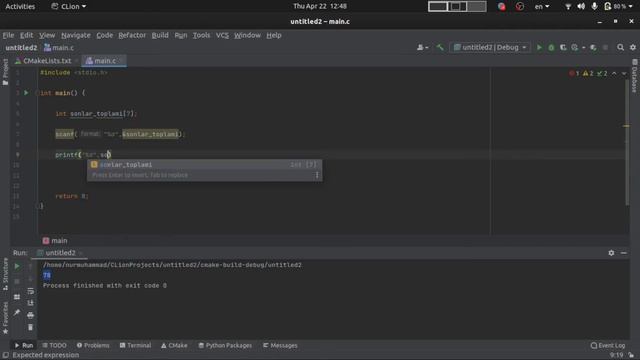Toggle the Database side tool window
This screenshot has height=360, width=640.
634,76
